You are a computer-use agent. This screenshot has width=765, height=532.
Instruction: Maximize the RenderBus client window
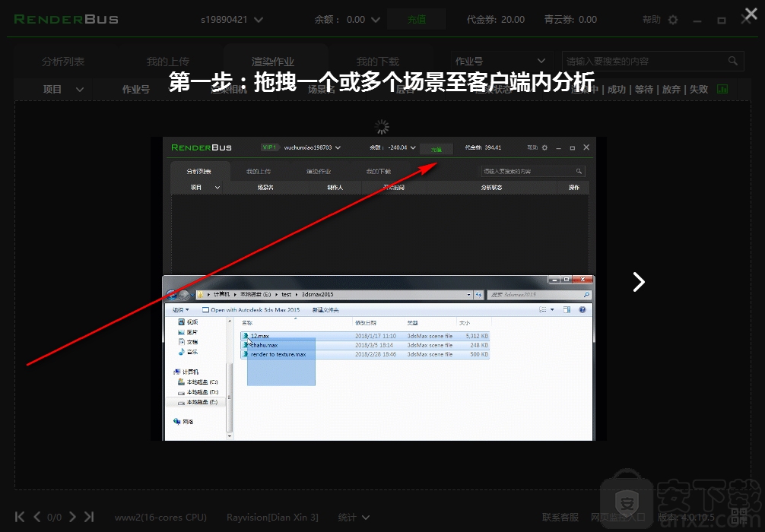[721, 21]
